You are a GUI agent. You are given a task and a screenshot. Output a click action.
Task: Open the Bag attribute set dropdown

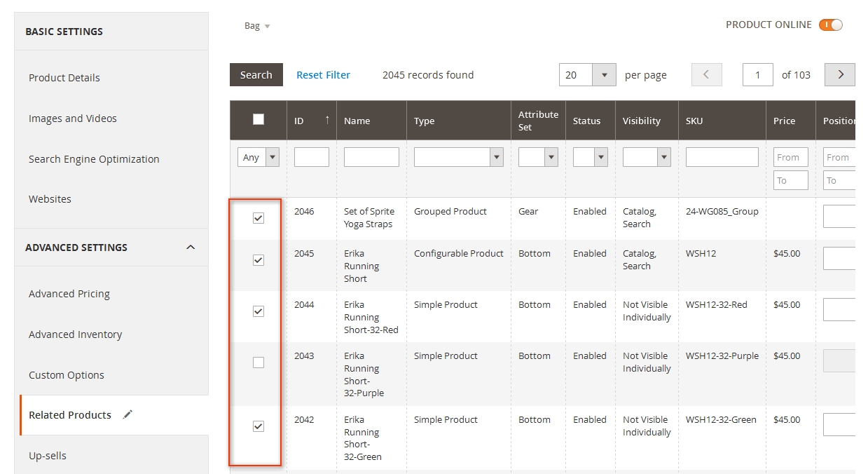pyautogui.click(x=257, y=26)
